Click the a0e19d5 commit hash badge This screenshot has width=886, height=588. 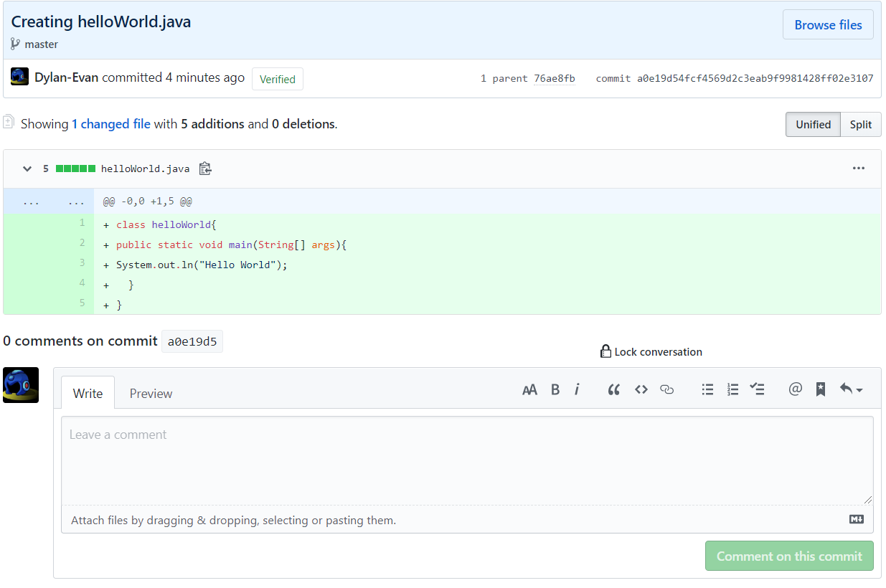(x=192, y=341)
